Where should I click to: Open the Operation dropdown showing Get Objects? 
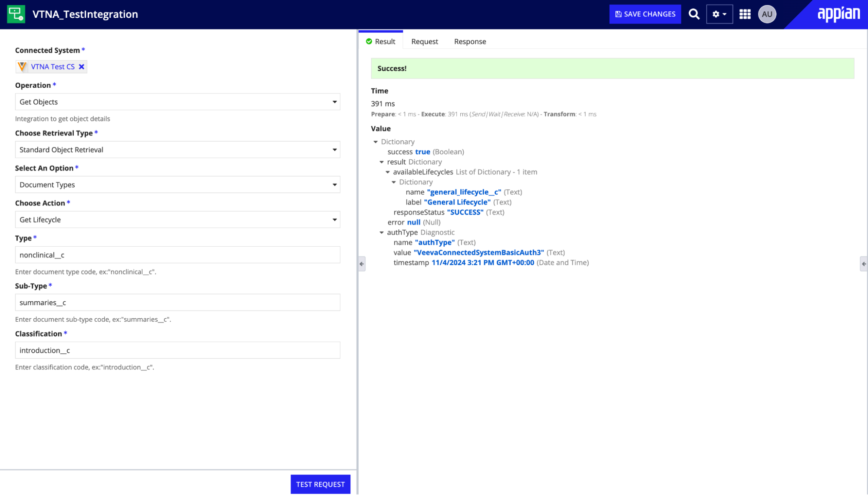(178, 102)
